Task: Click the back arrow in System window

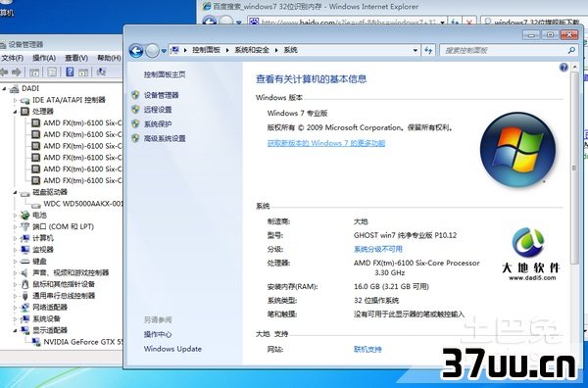Action: click(136, 50)
